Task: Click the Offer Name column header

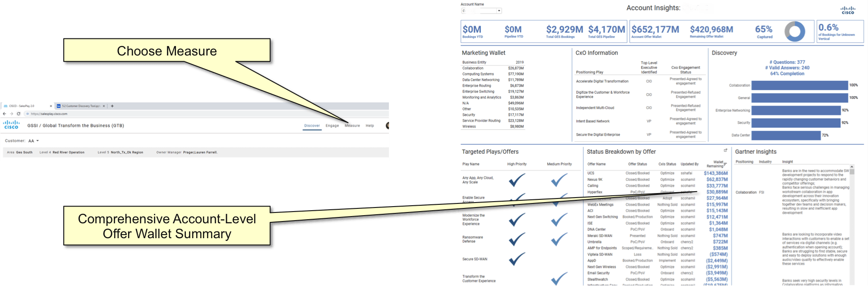Action: click(x=596, y=164)
